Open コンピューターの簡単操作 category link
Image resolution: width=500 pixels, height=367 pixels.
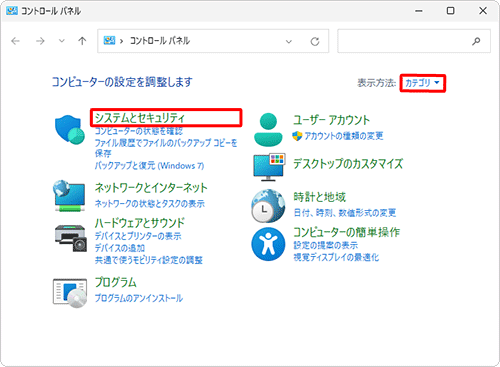[346, 232]
